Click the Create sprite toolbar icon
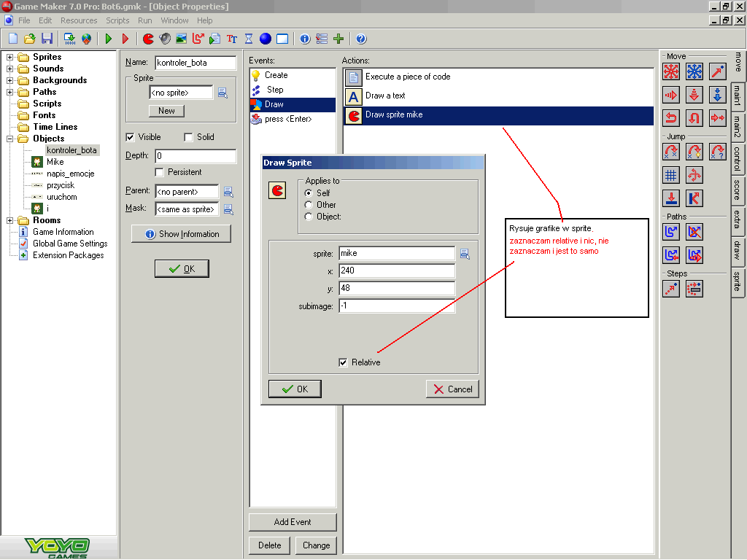This screenshot has width=747, height=560. 148,39
